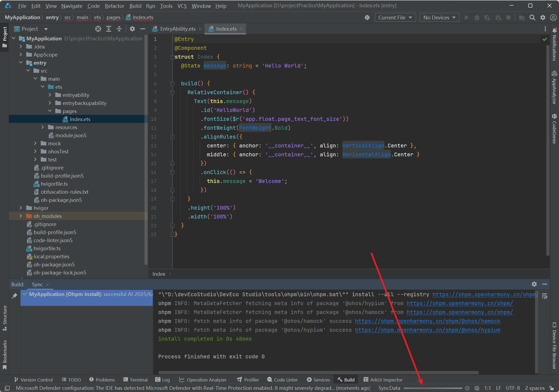Open the No Devices dropdown
Viewport: 559px width, 392px height.
[439, 17]
